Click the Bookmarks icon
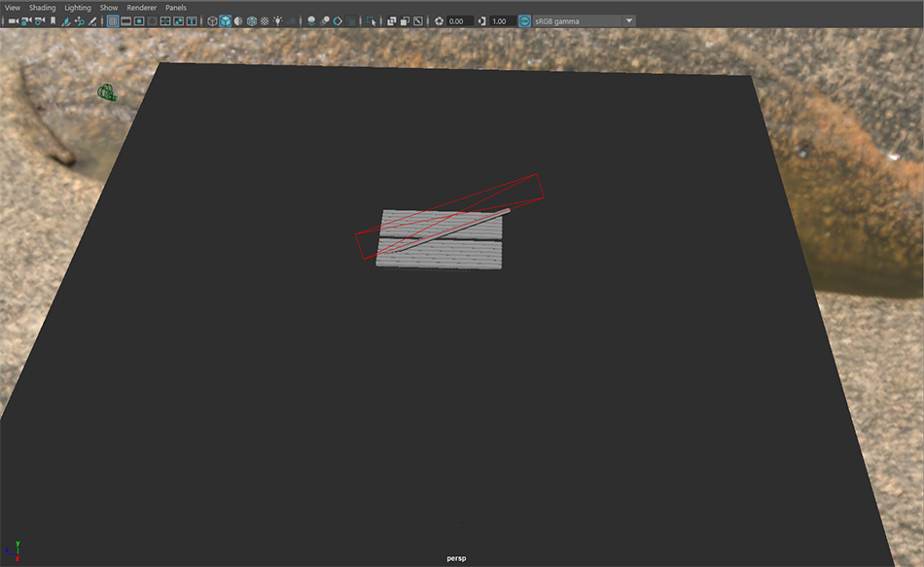 [x=53, y=21]
